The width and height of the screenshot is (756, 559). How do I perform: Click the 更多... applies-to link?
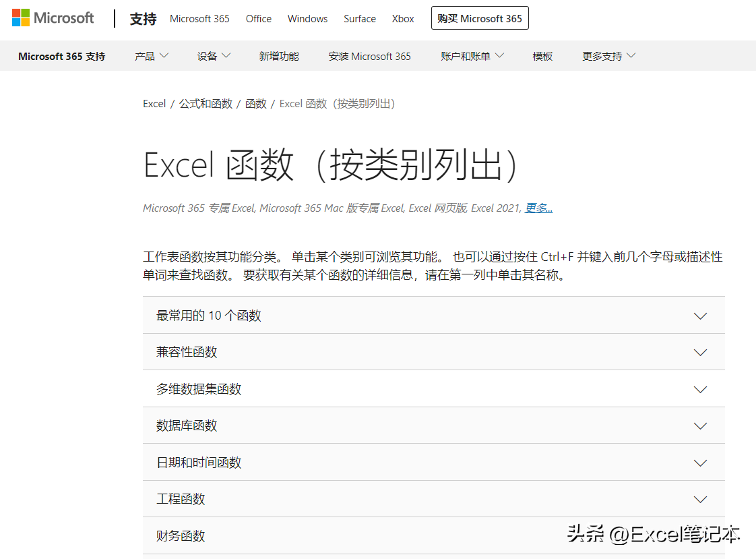(x=538, y=208)
